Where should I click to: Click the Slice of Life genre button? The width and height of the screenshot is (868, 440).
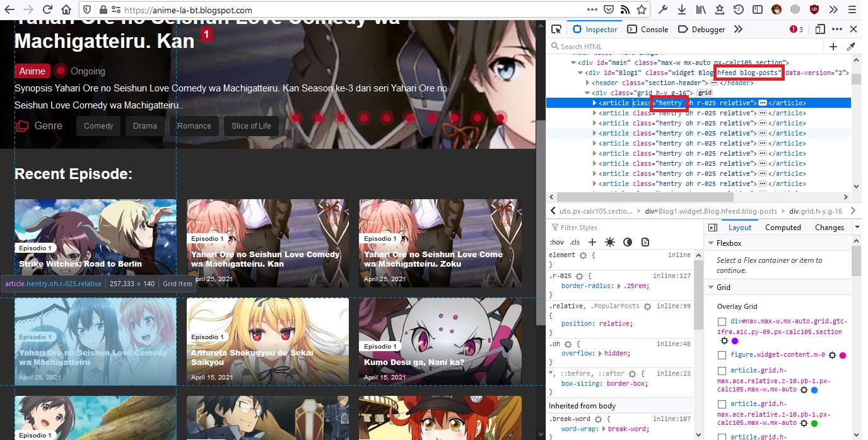(x=251, y=125)
